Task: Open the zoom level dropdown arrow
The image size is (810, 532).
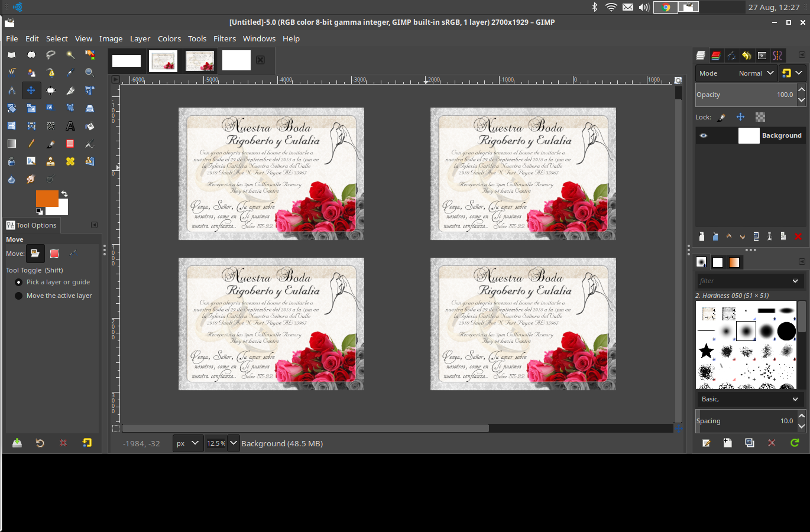Action: click(x=234, y=443)
